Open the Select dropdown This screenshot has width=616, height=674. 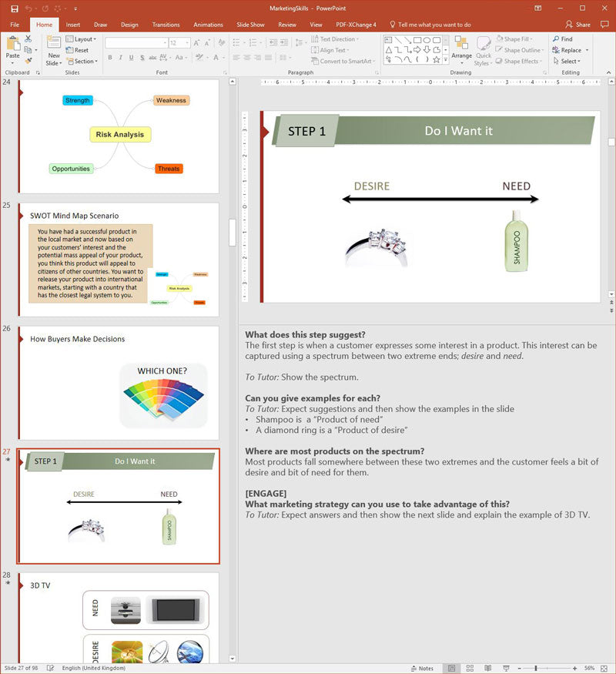click(x=567, y=61)
